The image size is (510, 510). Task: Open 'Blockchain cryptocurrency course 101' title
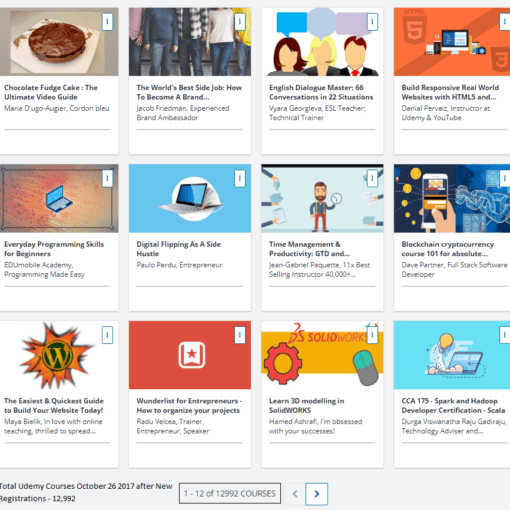[447, 249]
